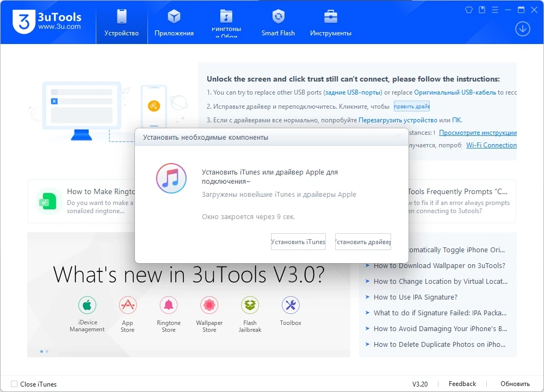
Task: Click Установить драйвер button
Action: tap(363, 241)
